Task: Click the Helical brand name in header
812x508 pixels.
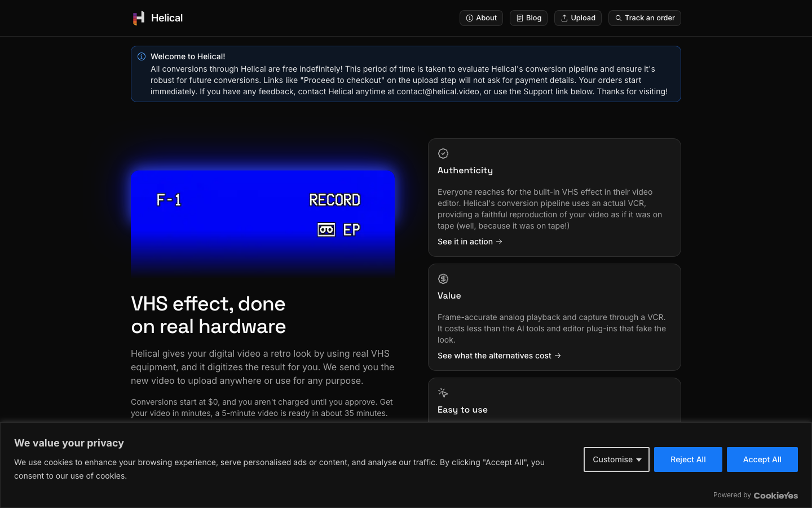Action: tap(167, 18)
